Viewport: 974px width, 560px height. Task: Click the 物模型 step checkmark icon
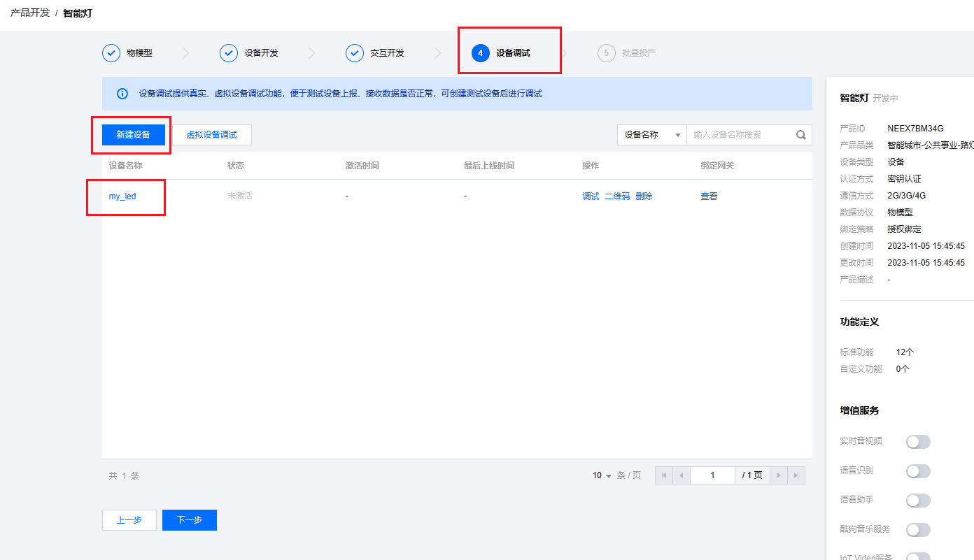[111, 53]
